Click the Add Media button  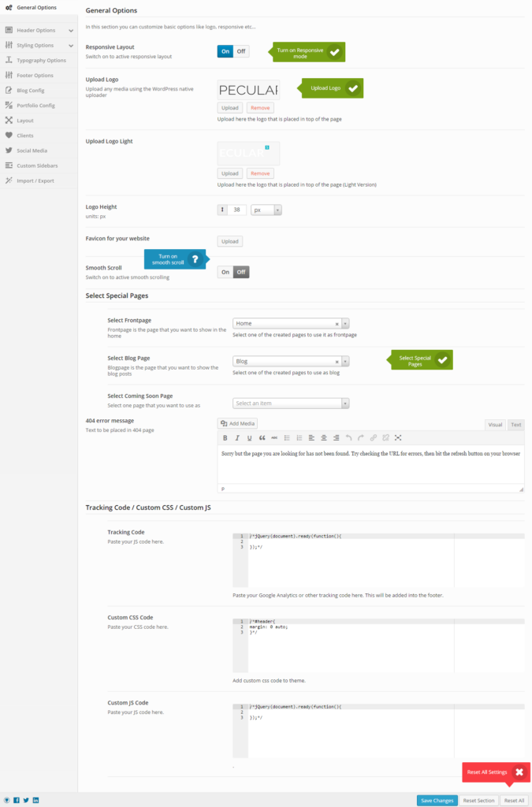[238, 423]
